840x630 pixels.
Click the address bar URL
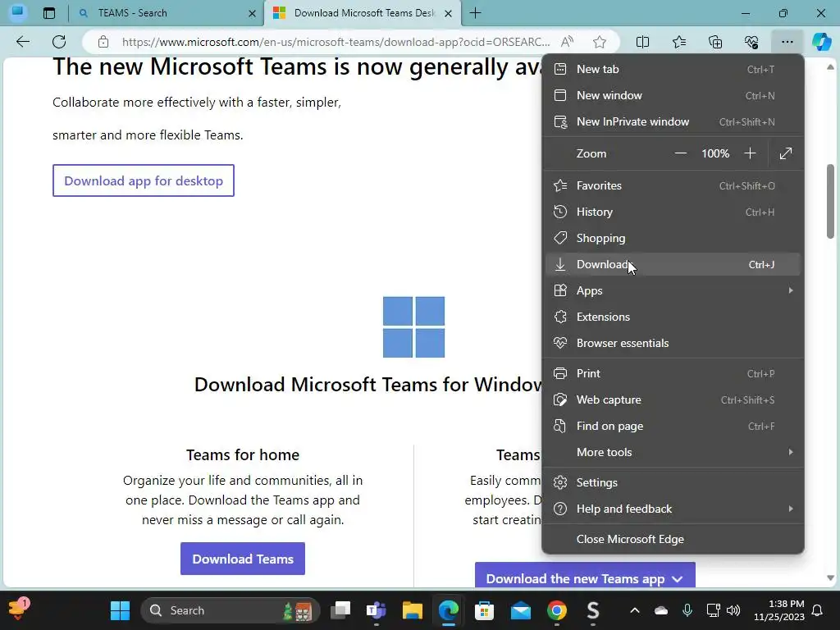click(336, 42)
